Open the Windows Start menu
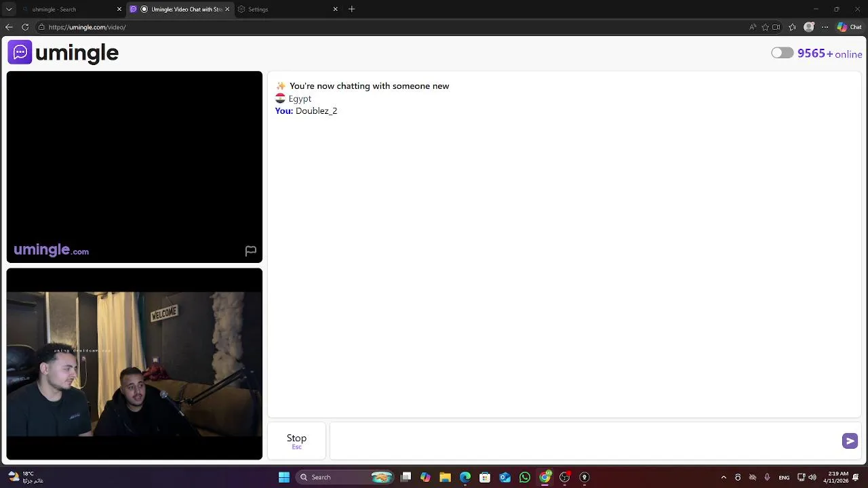The image size is (868, 488). [x=284, y=477]
